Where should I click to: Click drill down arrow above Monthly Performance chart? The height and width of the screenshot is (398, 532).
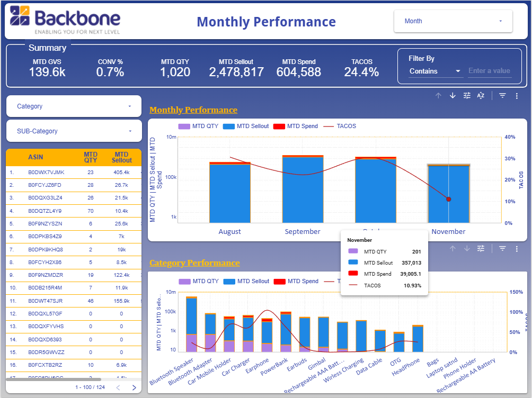click(x=453, y=96)
